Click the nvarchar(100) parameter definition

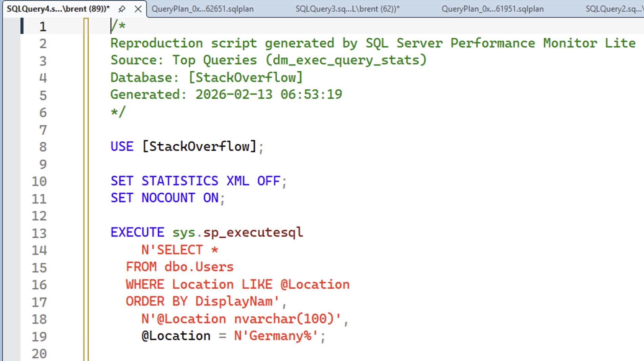pos(283,319)
